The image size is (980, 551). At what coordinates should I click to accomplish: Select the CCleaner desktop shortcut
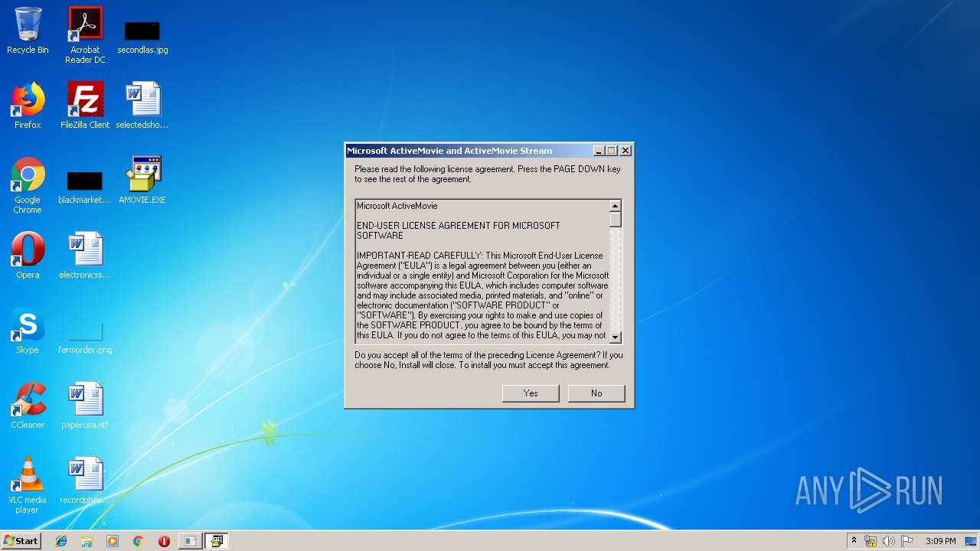[28, 406]
